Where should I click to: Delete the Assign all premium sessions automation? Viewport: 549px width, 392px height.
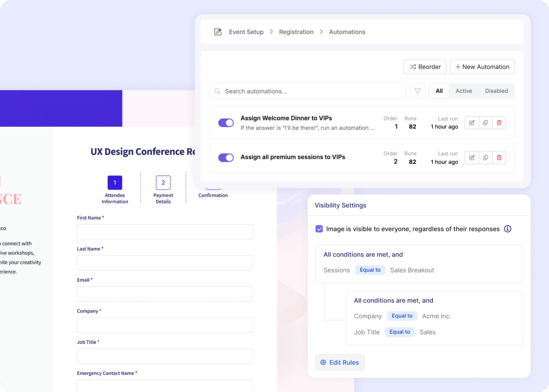coord(499,158)
